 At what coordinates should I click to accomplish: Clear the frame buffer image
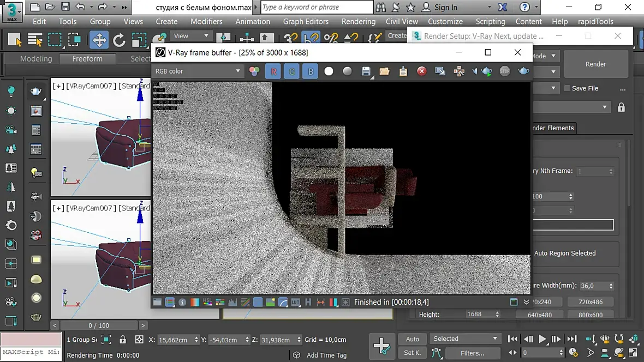(421, 71)
